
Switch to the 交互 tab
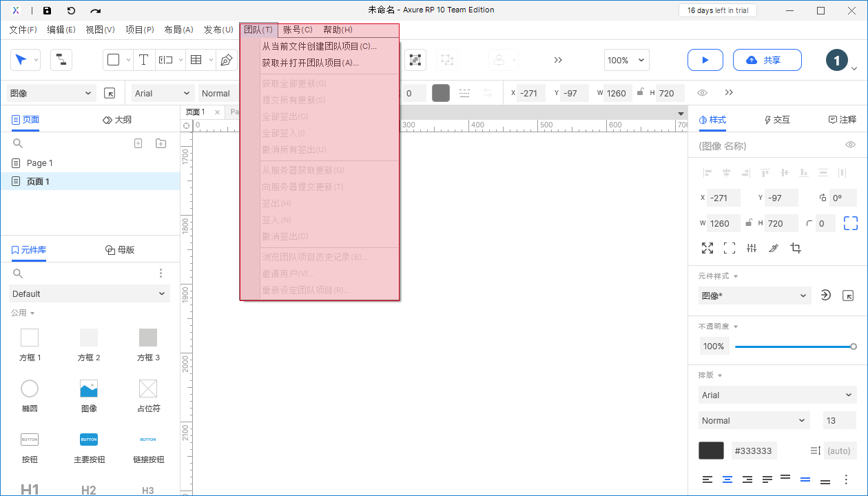[x=777, y=119]
